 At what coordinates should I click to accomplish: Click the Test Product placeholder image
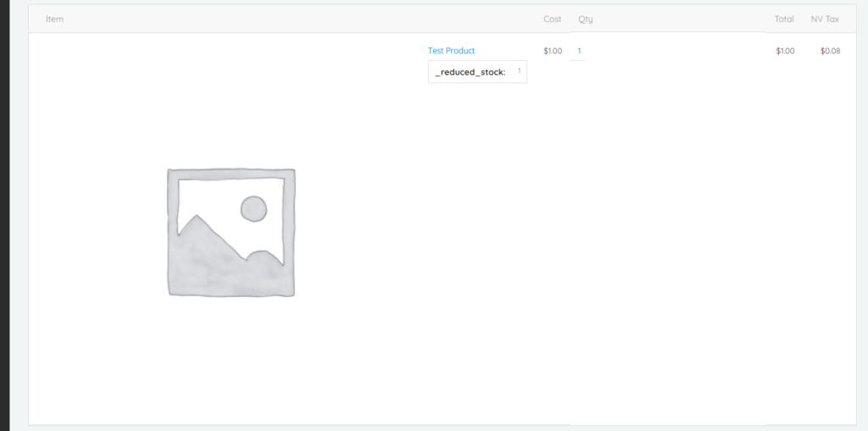pos(231,232)
